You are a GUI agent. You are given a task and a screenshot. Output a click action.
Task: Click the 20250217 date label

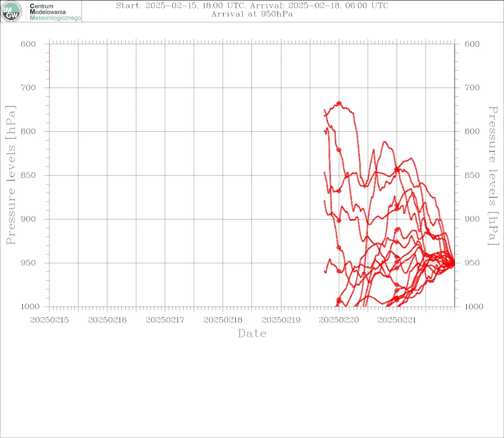coord(165,320)
